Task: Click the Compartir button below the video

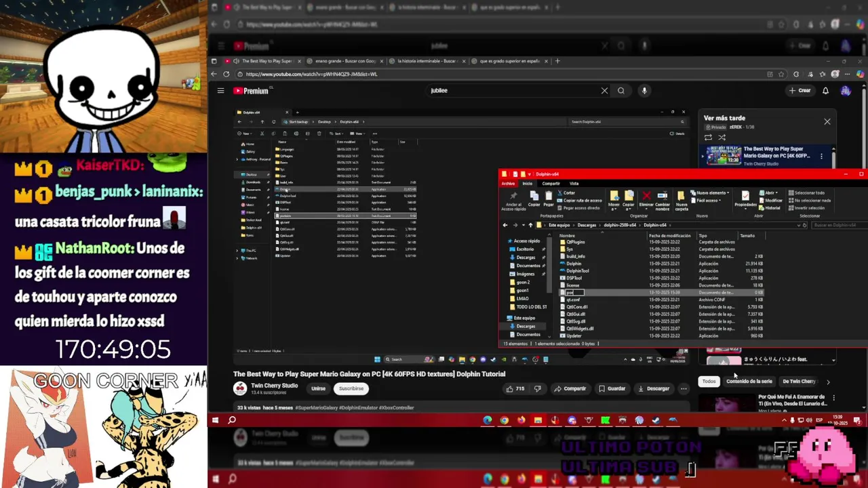Action: [x=570, y=389]
